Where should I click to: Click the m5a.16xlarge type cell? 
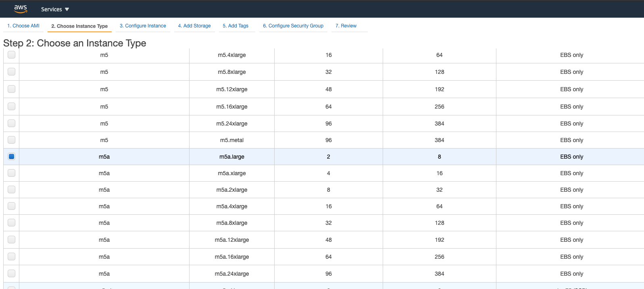coord(232,257)
